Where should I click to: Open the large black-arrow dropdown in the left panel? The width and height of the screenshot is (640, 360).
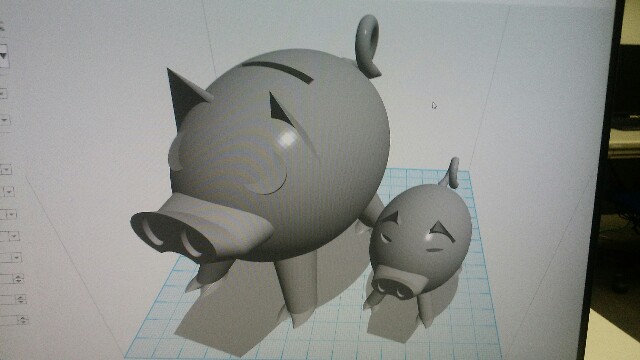click(x=3, y=56)
